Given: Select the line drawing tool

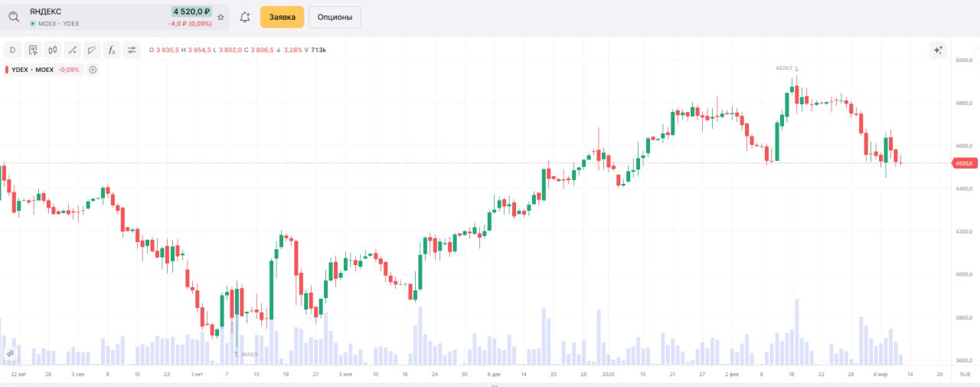Looking at the screenshot, I should pos(73,50).
